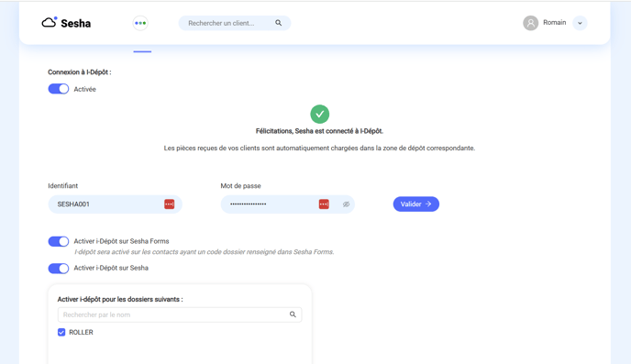Click the Romain user avatar
The image size is (631, 364).
pos(530,23)
